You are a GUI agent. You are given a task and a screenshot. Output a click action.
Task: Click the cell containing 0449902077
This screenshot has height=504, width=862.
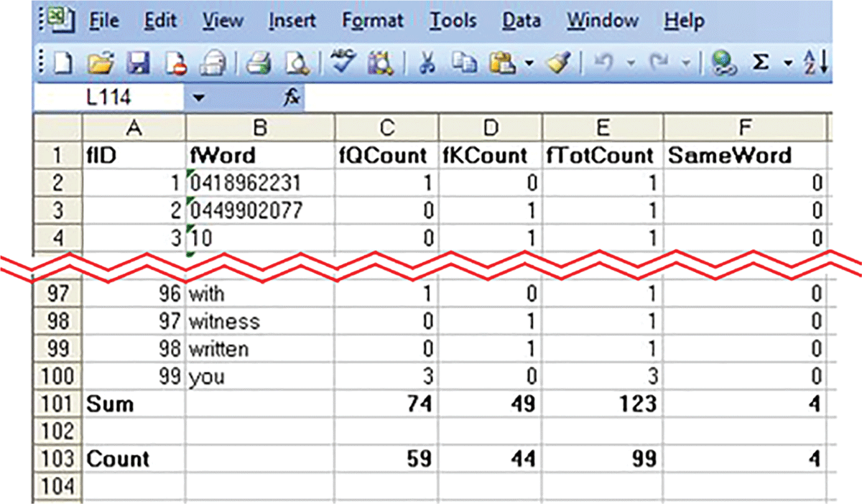pyautogui.click(x=260, y=211)
